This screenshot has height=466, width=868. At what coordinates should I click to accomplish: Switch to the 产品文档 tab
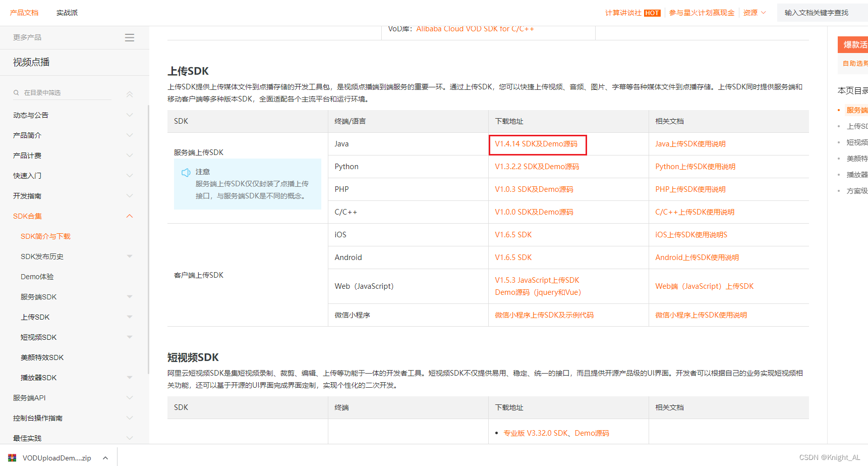coord(24,13)
